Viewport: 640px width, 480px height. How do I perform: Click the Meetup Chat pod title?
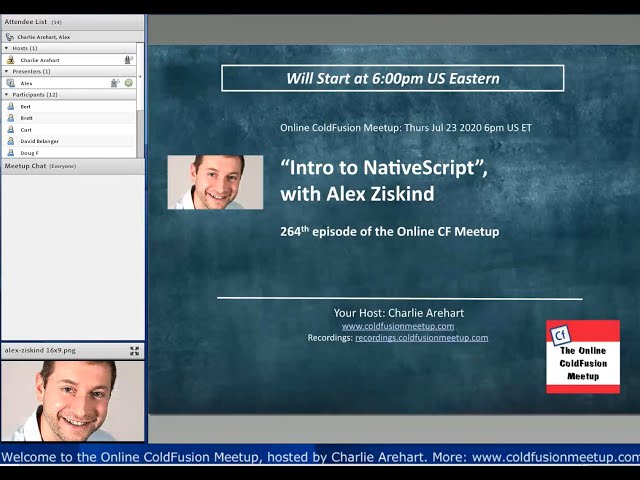coord(25,166)
